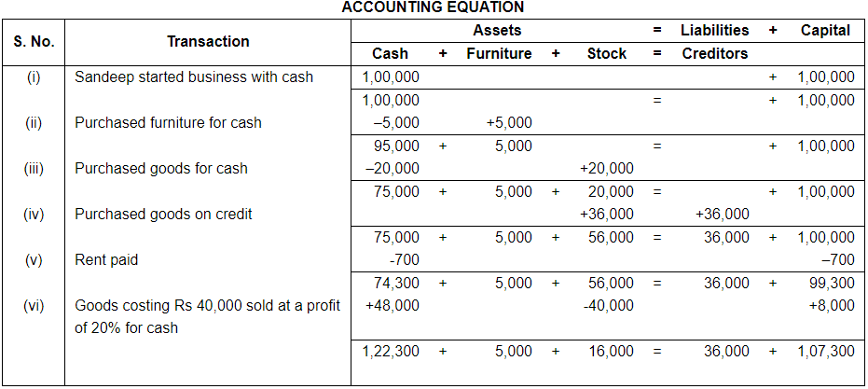Click the 'Purchased goods on credit' transaction
Image resolution: width=868 pixels, height=389 pixels.
(x=163, y=214)
